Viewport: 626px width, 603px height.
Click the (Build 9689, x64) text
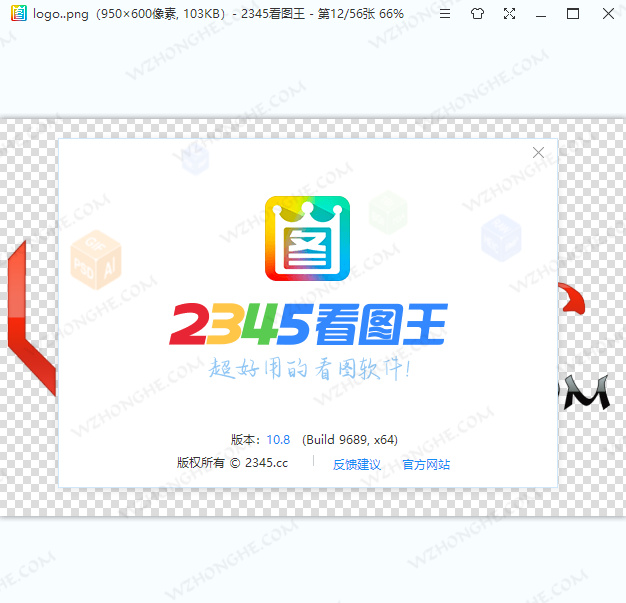(350, 440)
